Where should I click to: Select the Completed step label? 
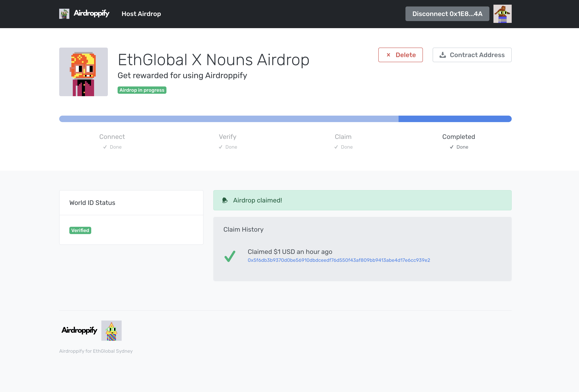(458, 137)
